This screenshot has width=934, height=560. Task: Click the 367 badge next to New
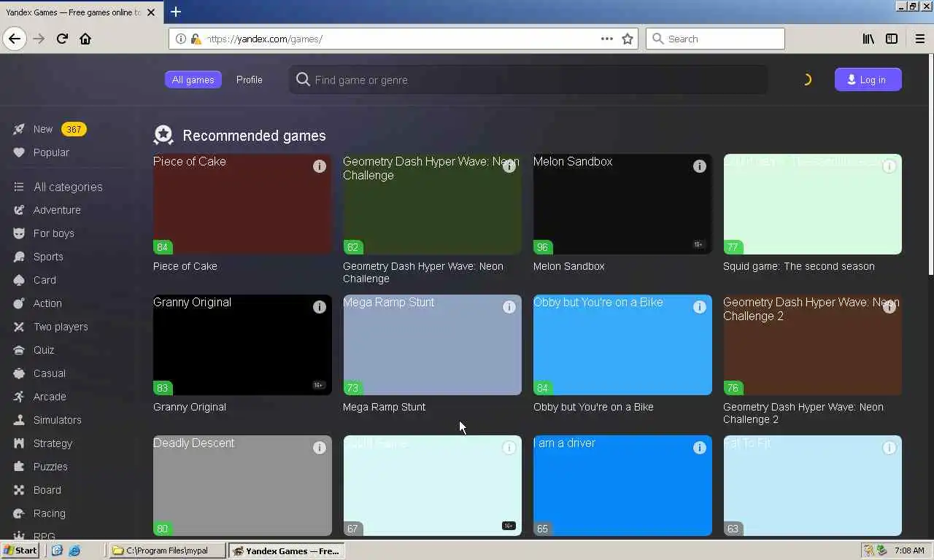tap(74, 129)
